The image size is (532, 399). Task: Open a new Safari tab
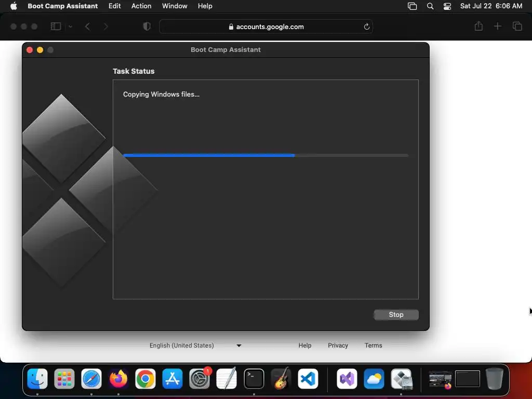(497, 26)
